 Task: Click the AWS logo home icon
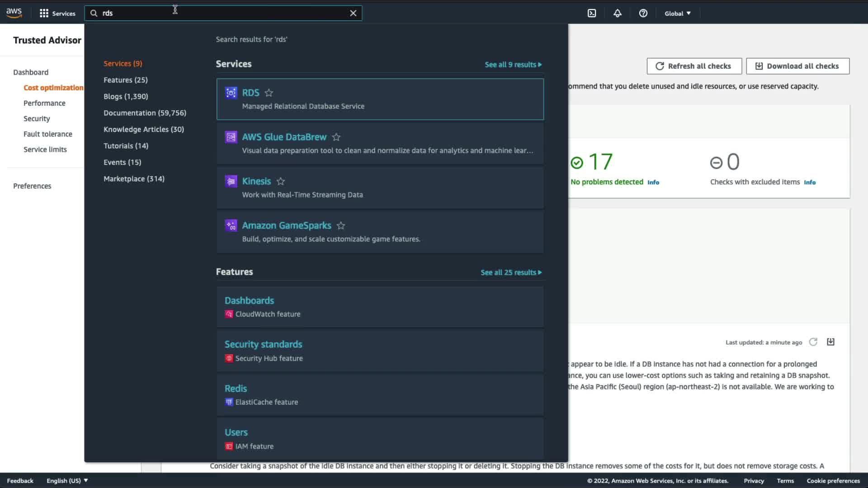point(14,13)
